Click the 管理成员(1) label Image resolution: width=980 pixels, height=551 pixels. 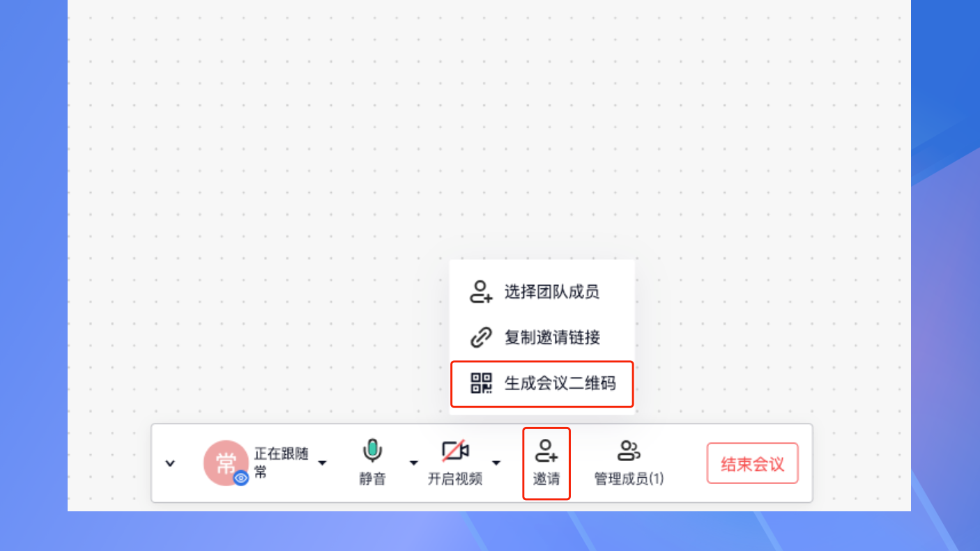pos(629,479)
